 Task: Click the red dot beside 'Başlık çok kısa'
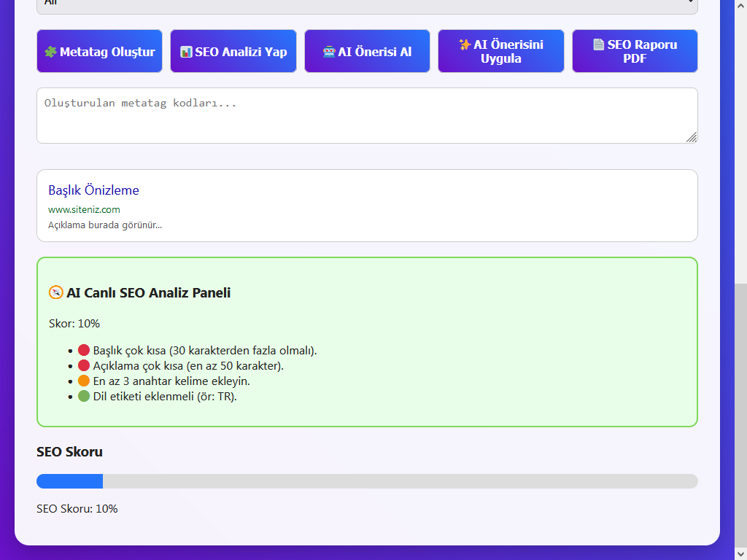(x=84, y=350)
